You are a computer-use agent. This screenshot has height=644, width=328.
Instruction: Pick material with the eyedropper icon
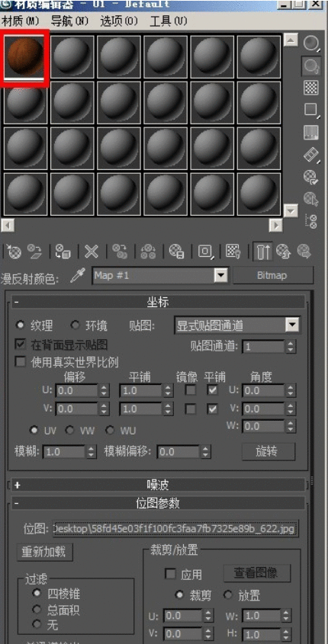click(x=77, y=276)
